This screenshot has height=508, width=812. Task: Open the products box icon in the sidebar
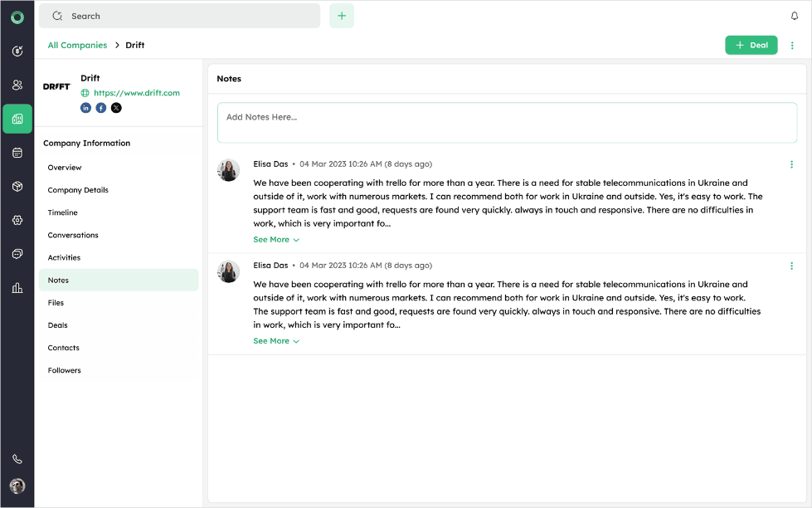pyautogui.click(x=17, y=187)
